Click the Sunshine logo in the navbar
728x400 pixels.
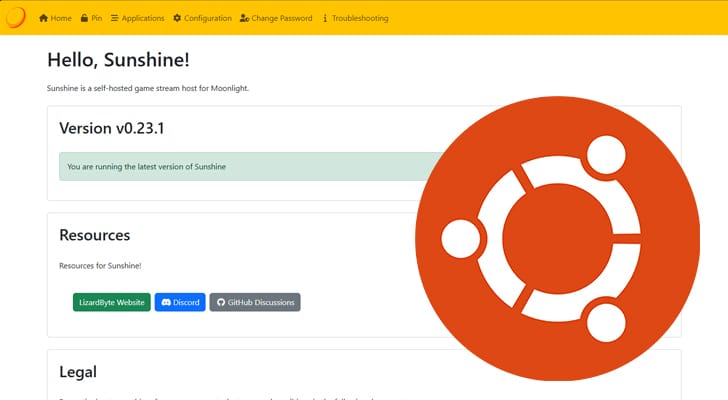pyautogui.click(x=15, y=17)
